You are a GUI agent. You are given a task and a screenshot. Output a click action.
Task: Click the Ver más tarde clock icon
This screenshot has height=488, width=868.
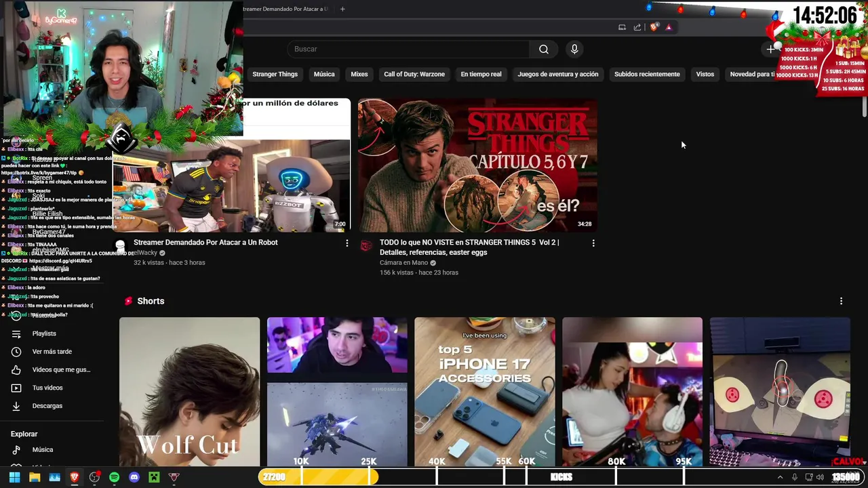point(16,352)
